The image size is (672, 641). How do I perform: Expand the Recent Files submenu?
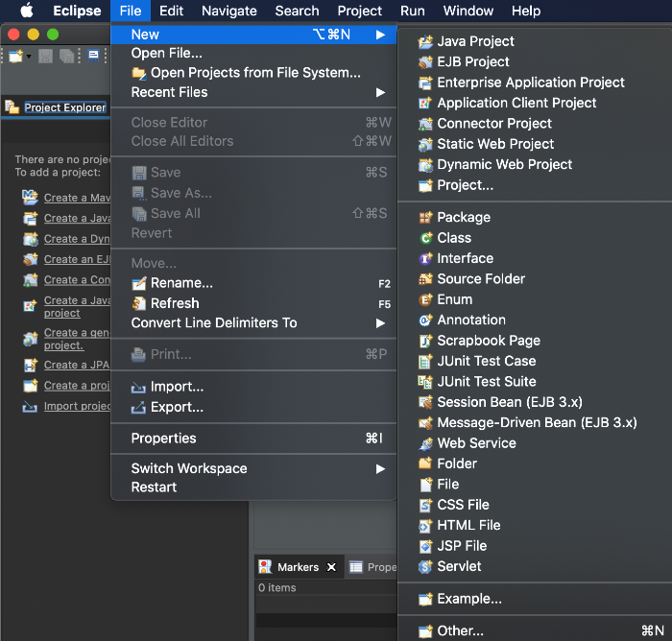(x=253, y=92)
